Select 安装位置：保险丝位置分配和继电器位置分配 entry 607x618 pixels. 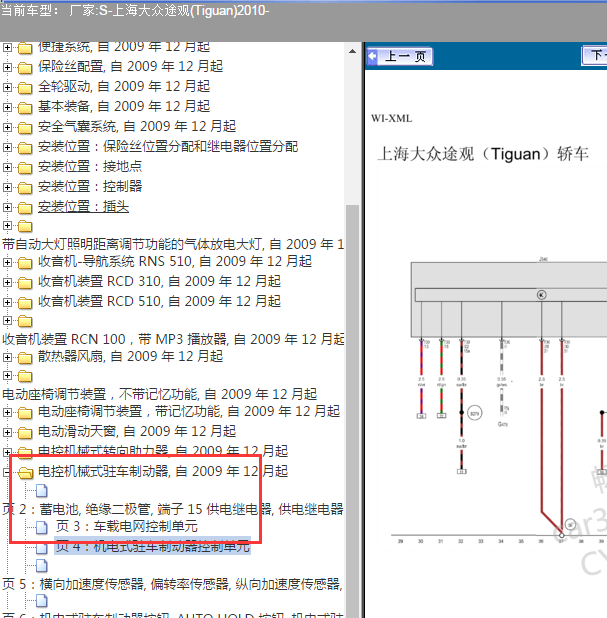point(168,147)
